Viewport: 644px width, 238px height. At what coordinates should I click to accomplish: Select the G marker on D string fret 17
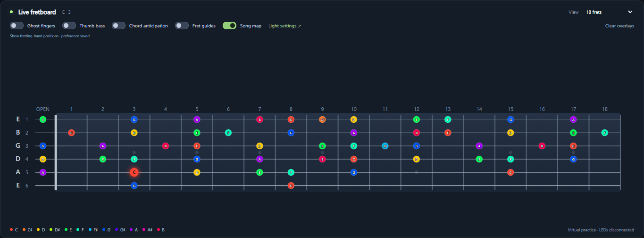point(573,159)
